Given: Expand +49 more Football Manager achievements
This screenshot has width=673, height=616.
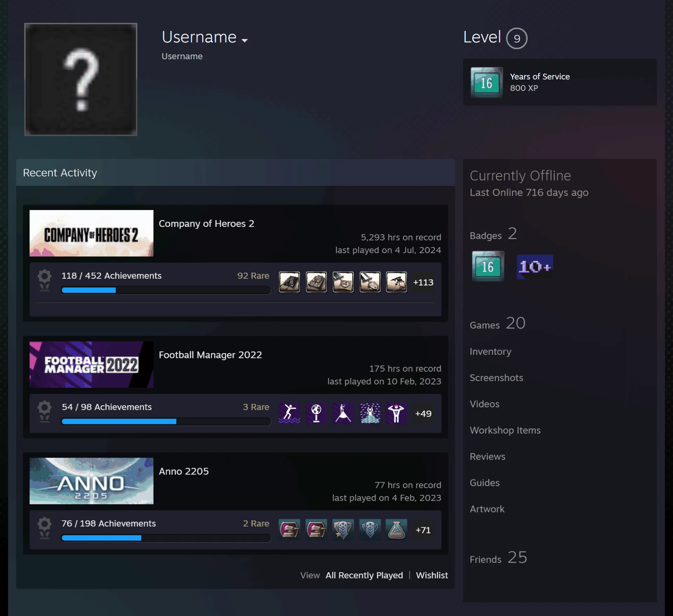Looking at the screenshot, I should tap(423, 413).
